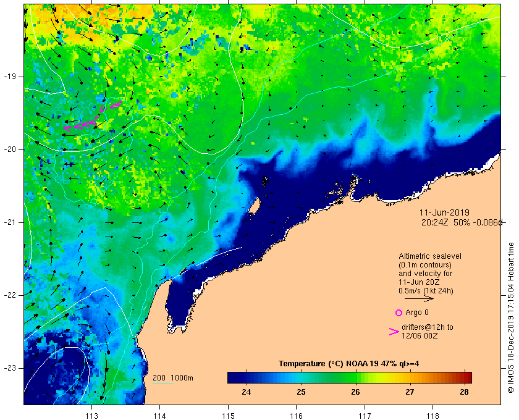
Task: Click the colorbar tick label 28
Action: 465,392
